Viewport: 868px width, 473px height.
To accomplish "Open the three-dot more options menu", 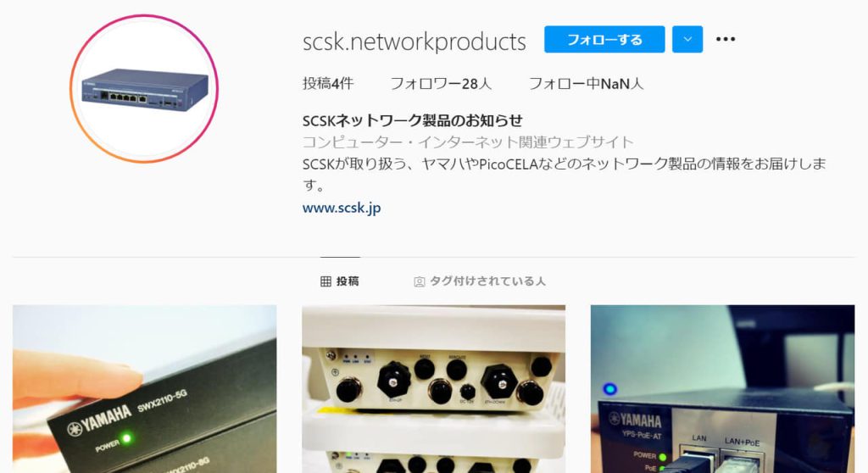I will 726,39.
